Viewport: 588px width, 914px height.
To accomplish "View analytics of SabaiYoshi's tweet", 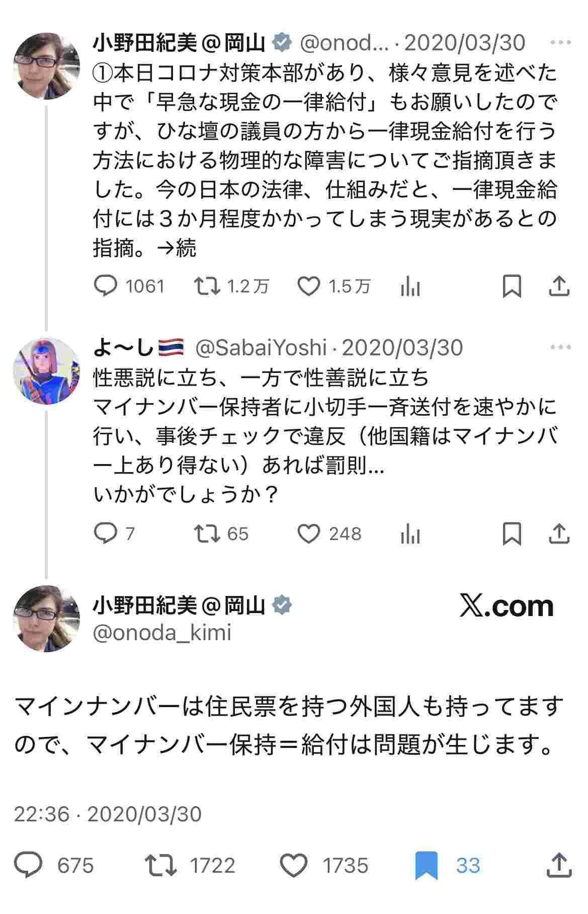I will pyautogui.click(x=410, y=535).
